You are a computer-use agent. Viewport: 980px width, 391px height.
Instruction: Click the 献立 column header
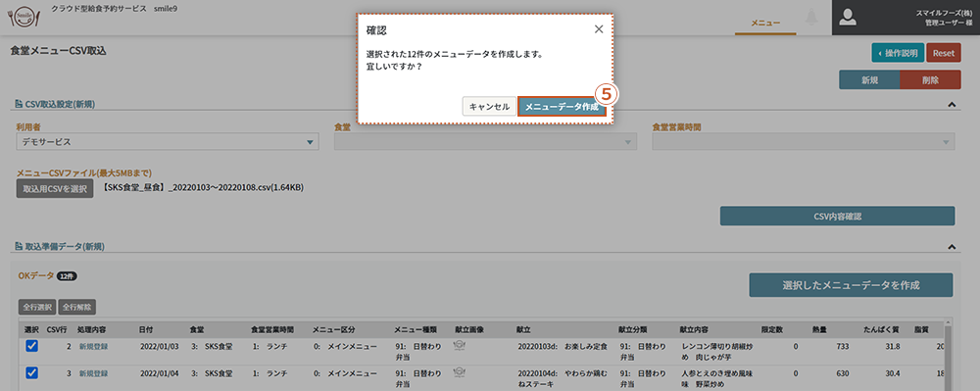click(x=523, y=329)
